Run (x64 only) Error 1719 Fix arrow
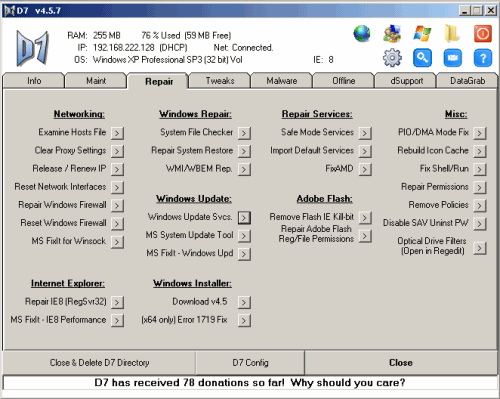Image resolution: width=500 pixels, height=399 pixels. click(x=244, y=320)
